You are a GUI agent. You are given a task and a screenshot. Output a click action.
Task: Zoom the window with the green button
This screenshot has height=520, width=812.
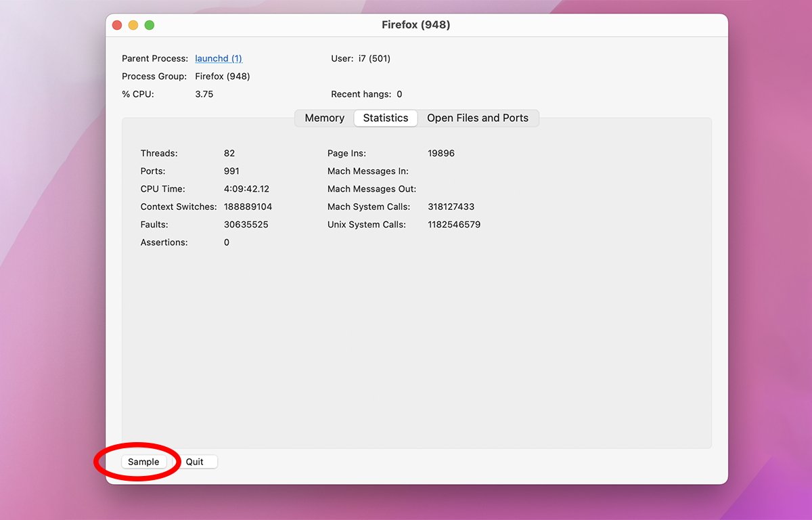pyautogui.click(x=150, y=25)
